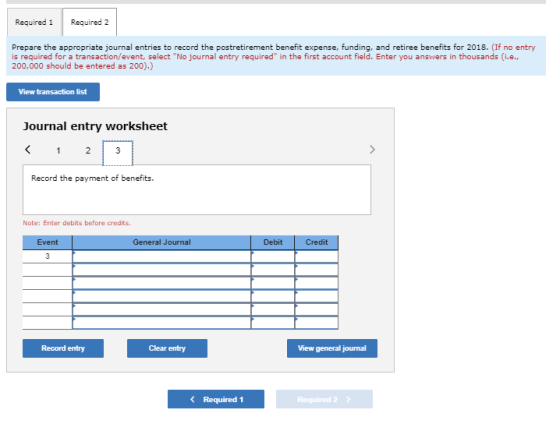Click the first row Credit field
This screenshot has height=424, width=560.
316,256
